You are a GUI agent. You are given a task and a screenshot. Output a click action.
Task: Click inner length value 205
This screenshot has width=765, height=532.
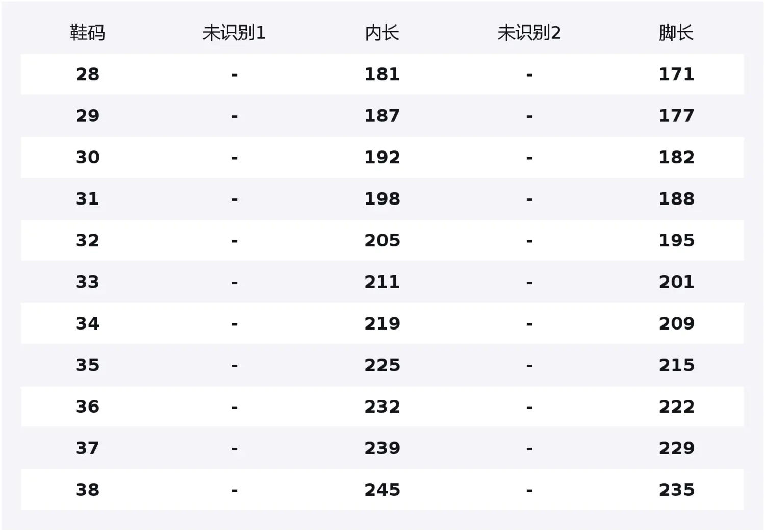tap(382, 241)
